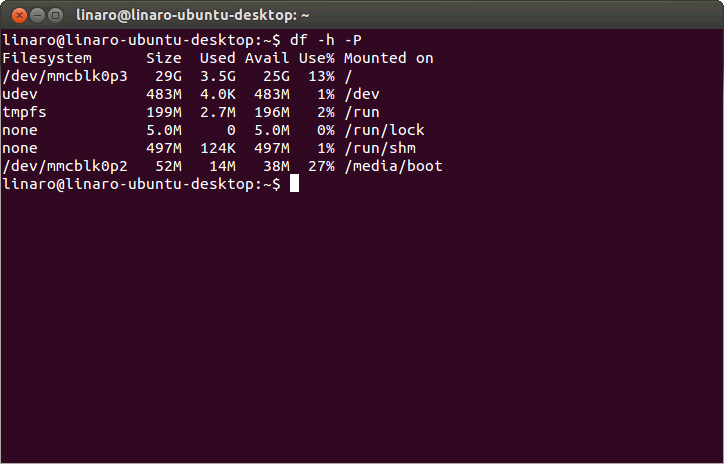Click the 'Filesystem' column header
This screenshot has width=724, height=464.
click(x=47, y=58)
